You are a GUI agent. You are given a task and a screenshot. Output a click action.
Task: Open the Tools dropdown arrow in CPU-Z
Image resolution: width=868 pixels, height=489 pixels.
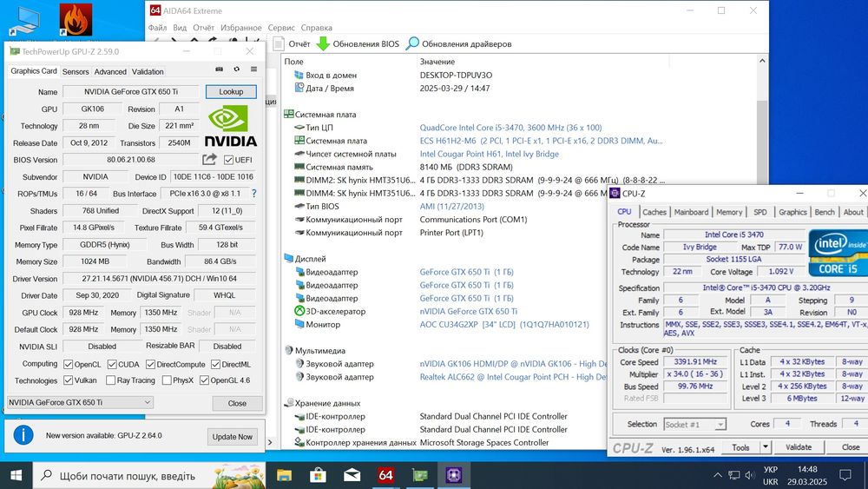(x=766, y=447)
